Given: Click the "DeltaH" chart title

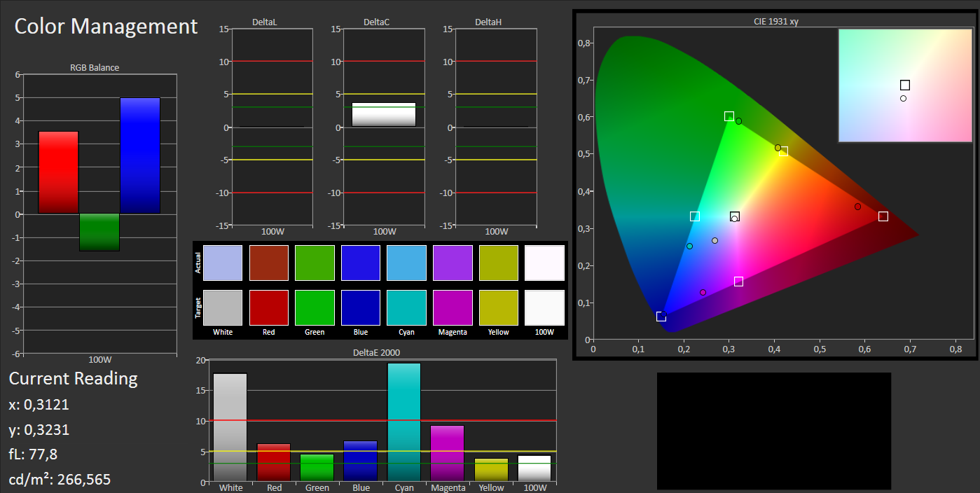Looking at the screenshot, I should point(488,22).
